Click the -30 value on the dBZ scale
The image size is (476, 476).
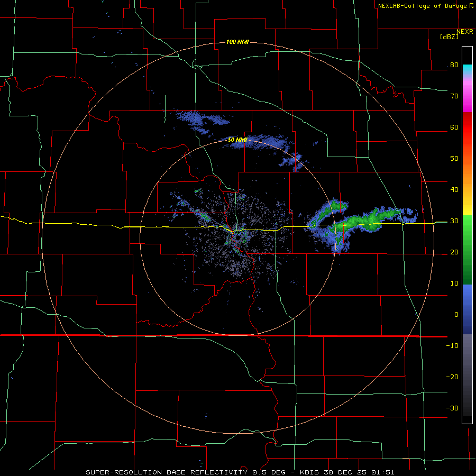[x=452, y=408]
